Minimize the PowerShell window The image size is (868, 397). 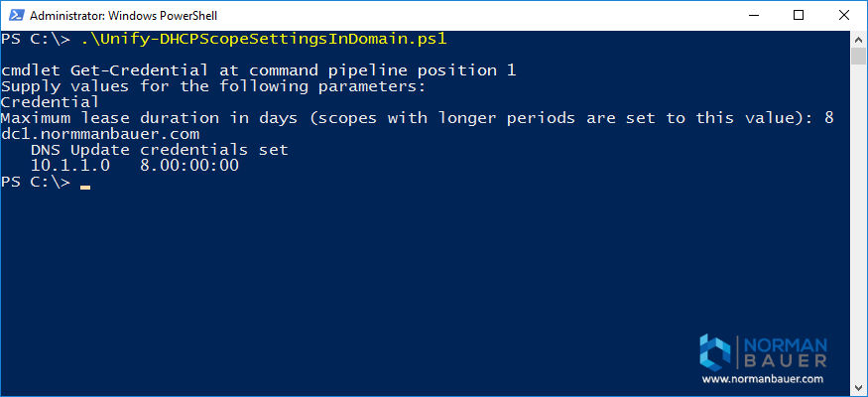coord(753,15)
